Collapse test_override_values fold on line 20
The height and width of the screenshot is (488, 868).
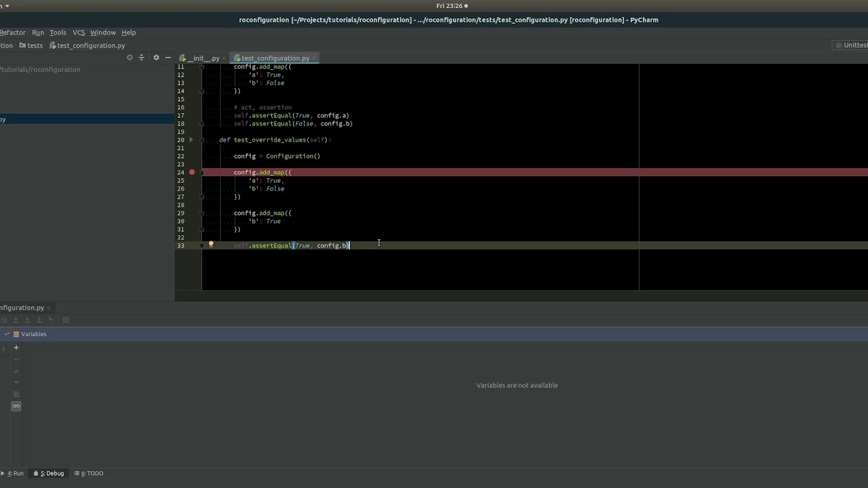[201, 140]
